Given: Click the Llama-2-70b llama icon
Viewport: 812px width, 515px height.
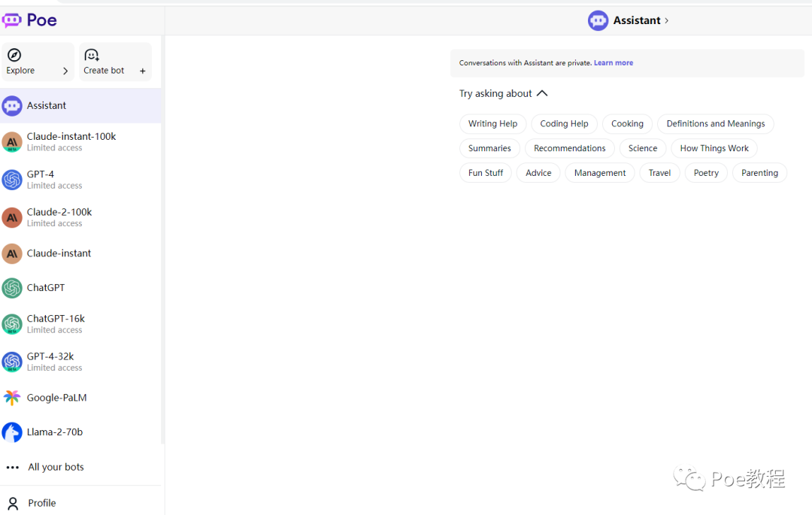Looking at the screenshot, I should (x=12, y=432).
